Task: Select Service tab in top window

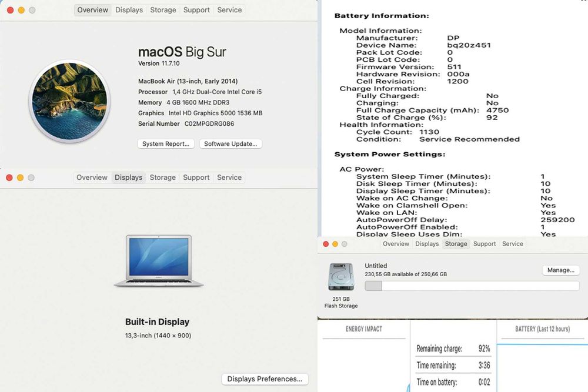Action: 229,10
